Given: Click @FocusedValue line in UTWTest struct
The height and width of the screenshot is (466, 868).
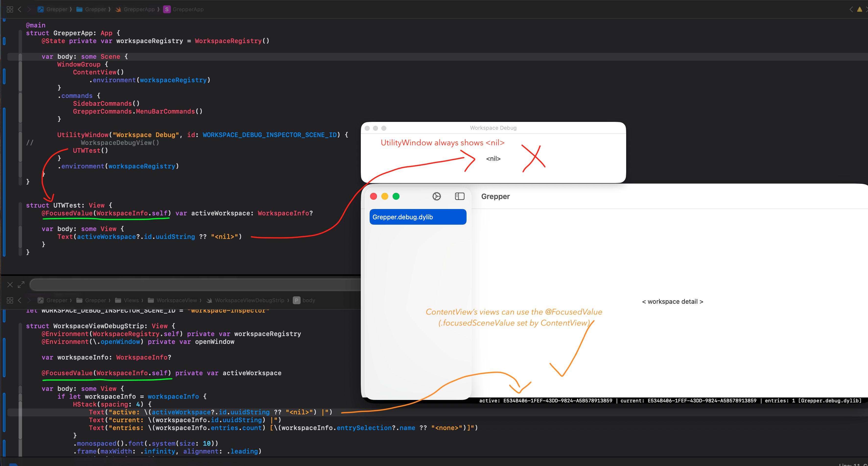Looking at the screenshot, I should tap(177, 213).
